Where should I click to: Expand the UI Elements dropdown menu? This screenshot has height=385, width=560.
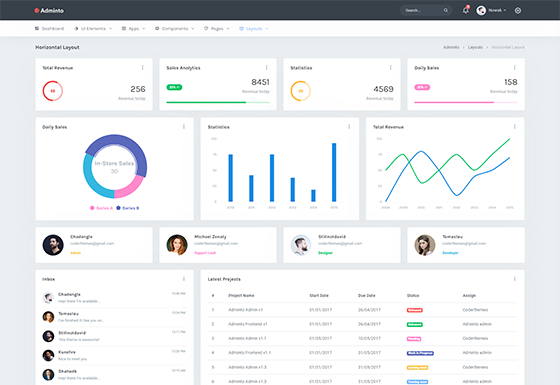pyautogui.click(x=93, y=29)
